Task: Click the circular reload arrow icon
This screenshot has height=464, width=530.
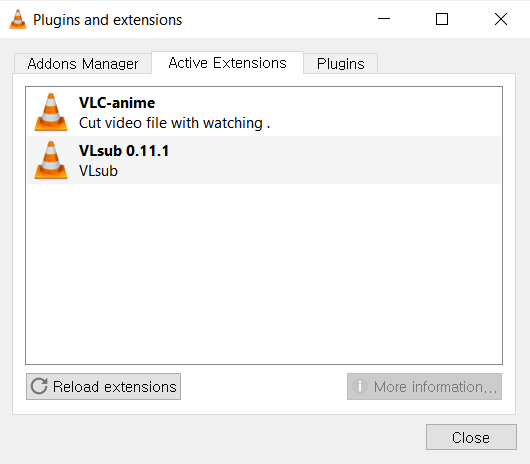Action: 39,386
